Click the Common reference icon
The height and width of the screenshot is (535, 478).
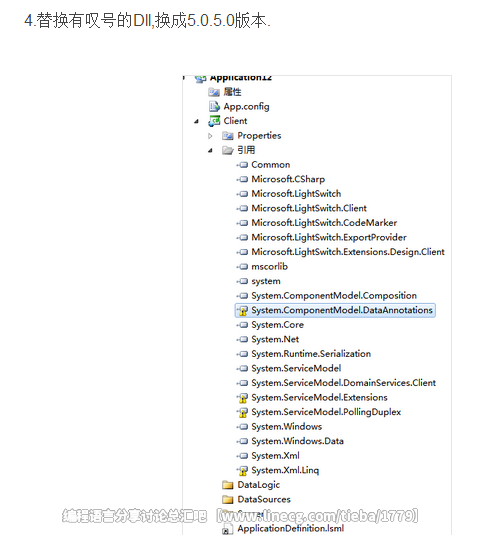[242, 165]
